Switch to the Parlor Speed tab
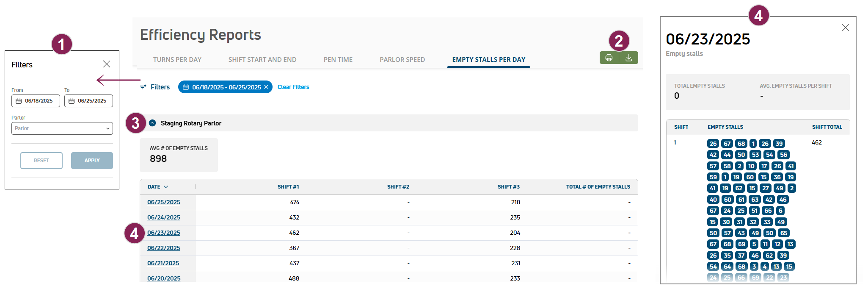 (x=402, y=60)
